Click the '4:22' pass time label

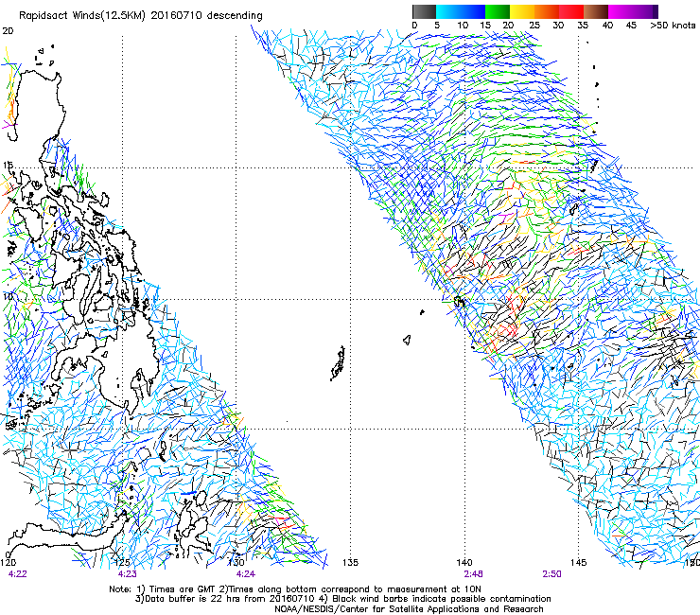(18, 574)
